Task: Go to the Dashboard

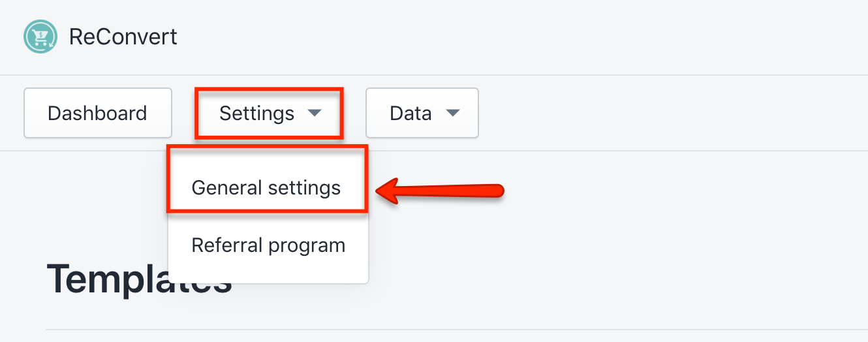Action: pos(97,113)
